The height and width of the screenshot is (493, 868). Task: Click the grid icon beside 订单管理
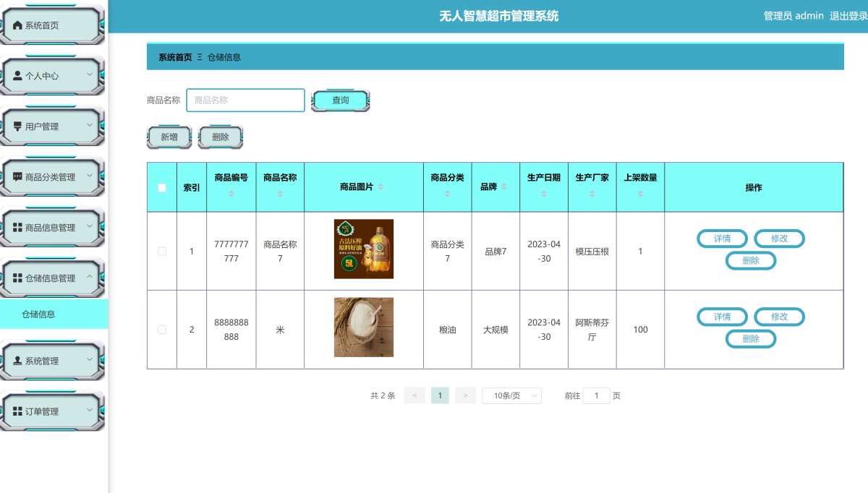(x=18, y=411)
